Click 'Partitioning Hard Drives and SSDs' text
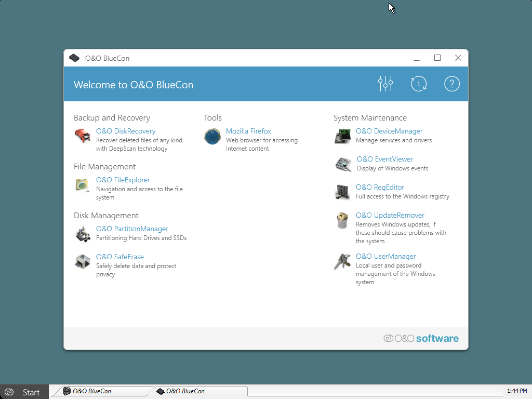This screenshot has height=399, width=532. coord(141,238)
